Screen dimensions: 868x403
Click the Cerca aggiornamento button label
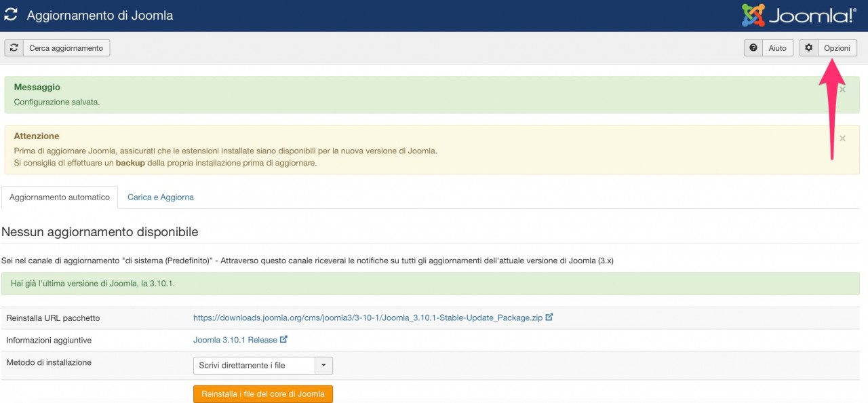tap(66, 48)
